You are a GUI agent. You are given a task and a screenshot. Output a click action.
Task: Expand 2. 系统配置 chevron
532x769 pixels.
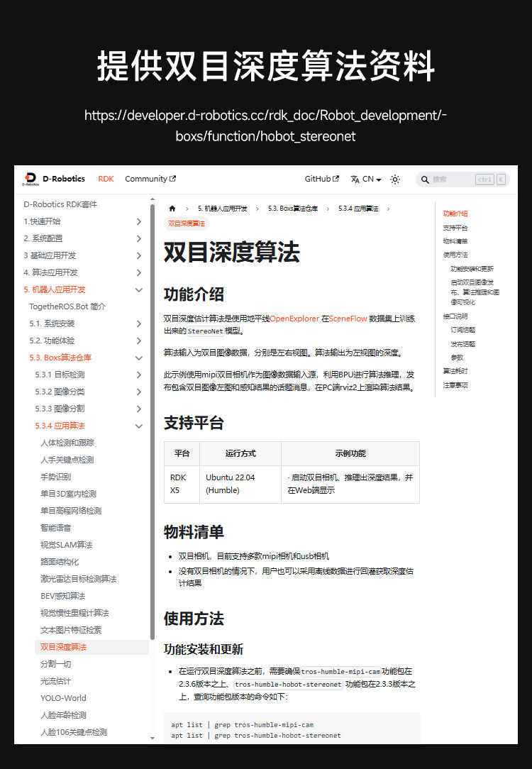[139, 239]
